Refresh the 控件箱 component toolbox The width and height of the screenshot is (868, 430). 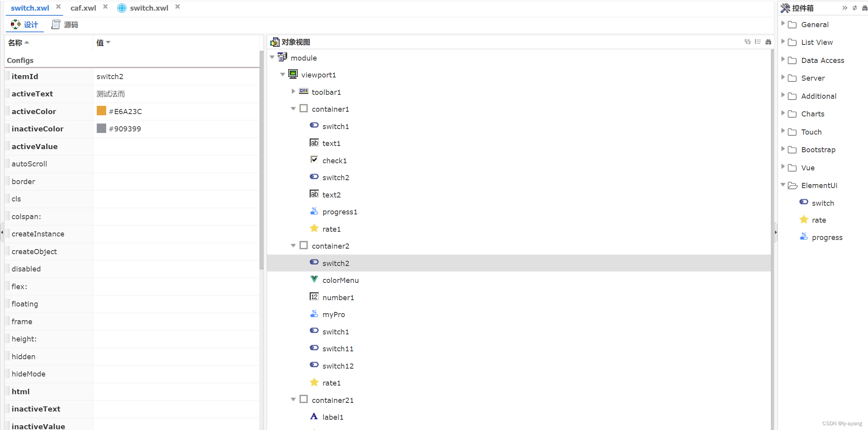854,7
